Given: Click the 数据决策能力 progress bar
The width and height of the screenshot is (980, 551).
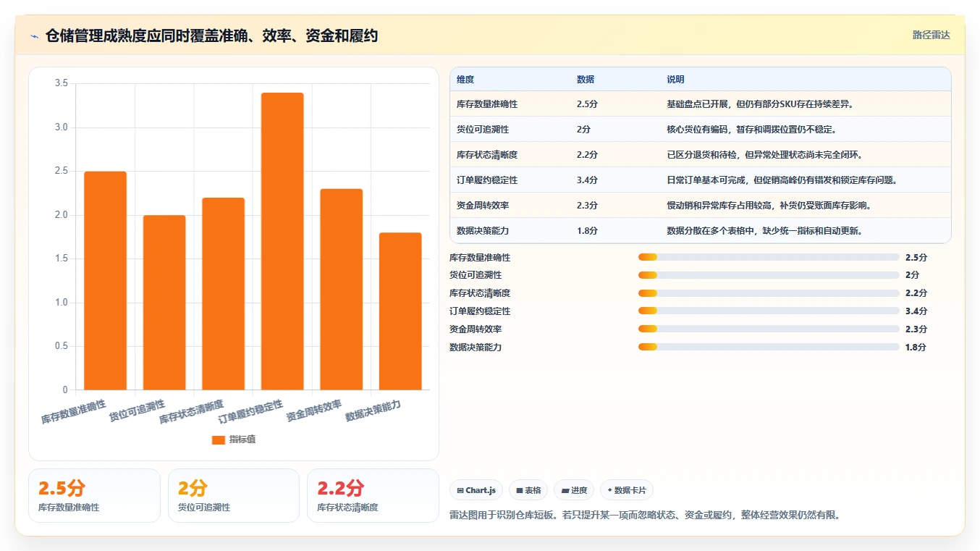Looking at the screenshot, I should click(x=769, y=347).
